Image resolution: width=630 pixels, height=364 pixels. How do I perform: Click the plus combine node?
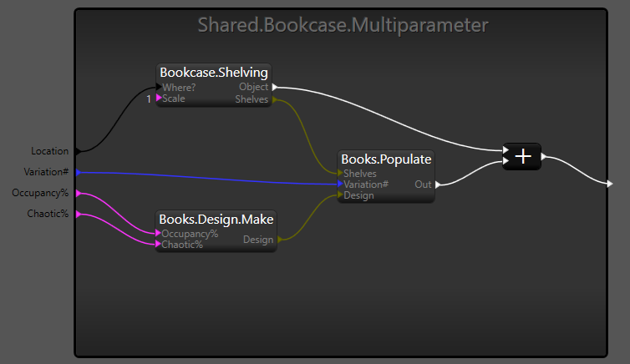click(x=522, y=156)
